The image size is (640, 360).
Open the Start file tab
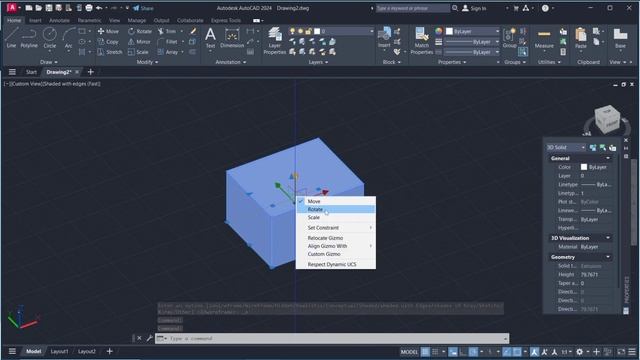[x=31, y=72]
